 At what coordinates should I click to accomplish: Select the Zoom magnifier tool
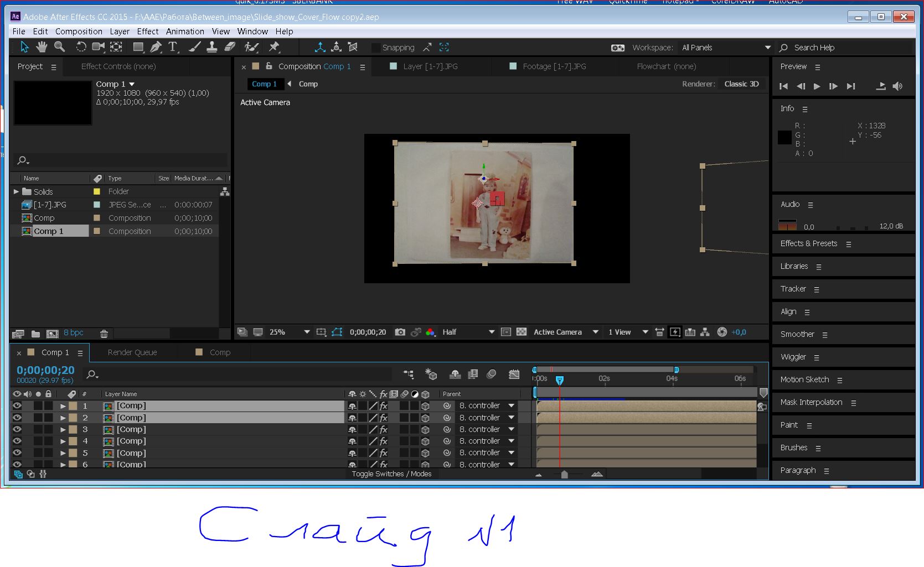59,47
